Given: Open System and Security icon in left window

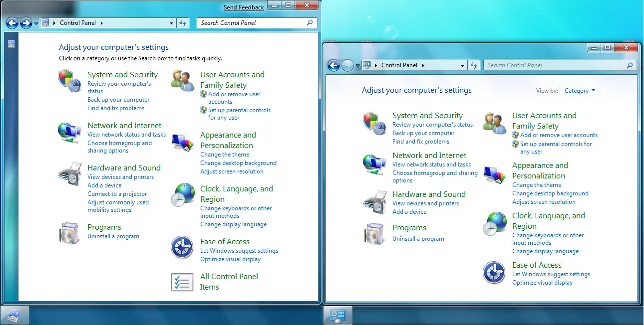Looking at the screenshot, I should 69,81.
